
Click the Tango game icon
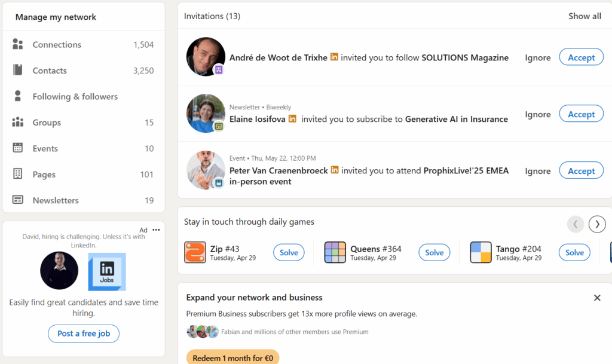tap(481, 252)
